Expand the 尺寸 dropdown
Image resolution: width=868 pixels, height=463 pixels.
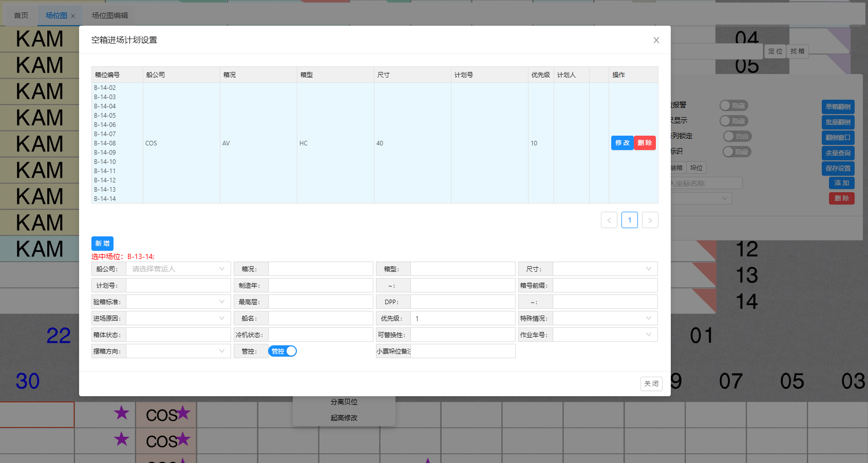tap(605, 269)
